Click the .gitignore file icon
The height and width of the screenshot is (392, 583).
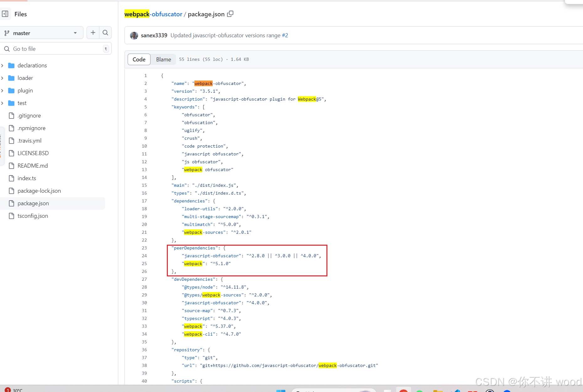[12, 116]
